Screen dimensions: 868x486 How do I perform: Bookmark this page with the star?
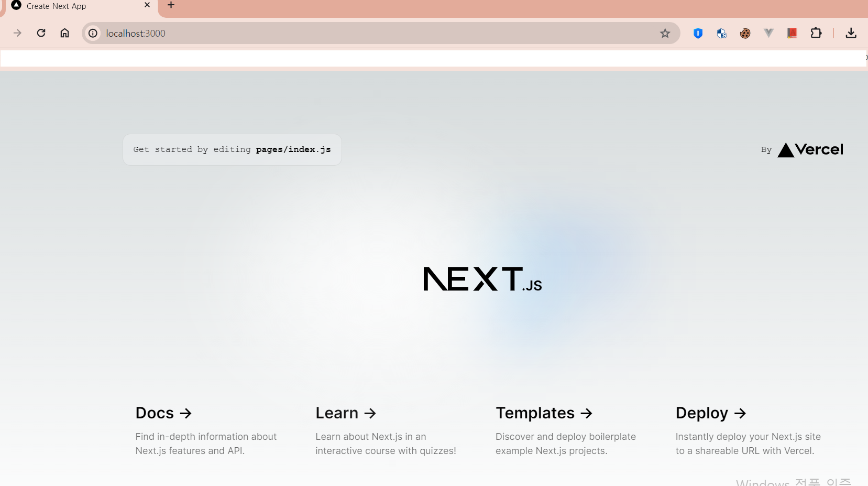tap(665, 33)
